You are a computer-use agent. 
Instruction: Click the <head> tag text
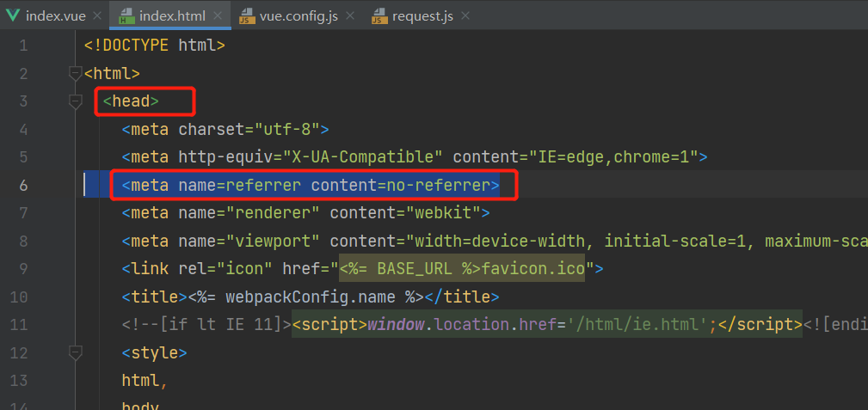(132, 101)
